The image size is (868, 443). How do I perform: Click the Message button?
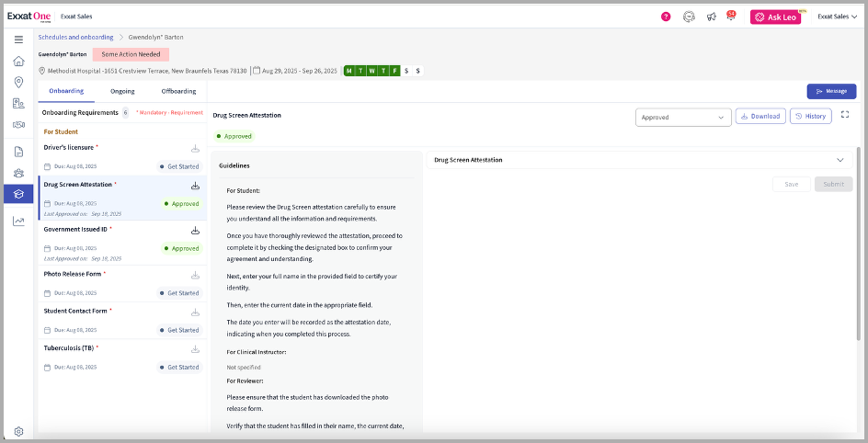[x=831, y=91]
